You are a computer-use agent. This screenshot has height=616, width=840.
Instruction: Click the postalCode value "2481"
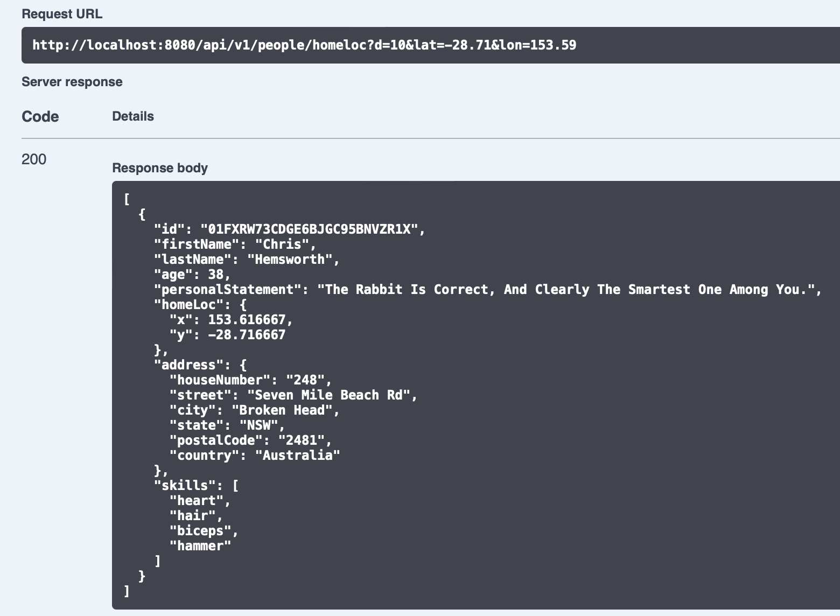point(302,440)
